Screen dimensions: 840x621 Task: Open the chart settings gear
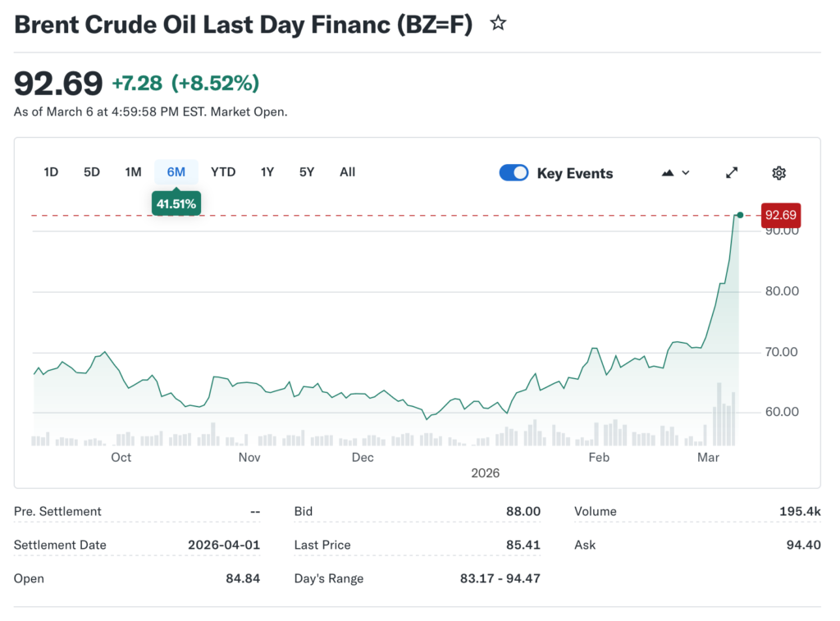[x=778, y=172]
